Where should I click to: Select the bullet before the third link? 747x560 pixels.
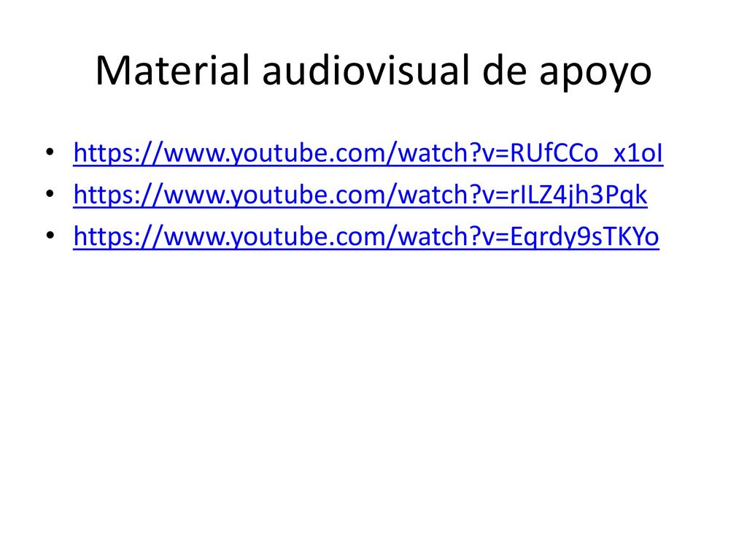[50, 236]
